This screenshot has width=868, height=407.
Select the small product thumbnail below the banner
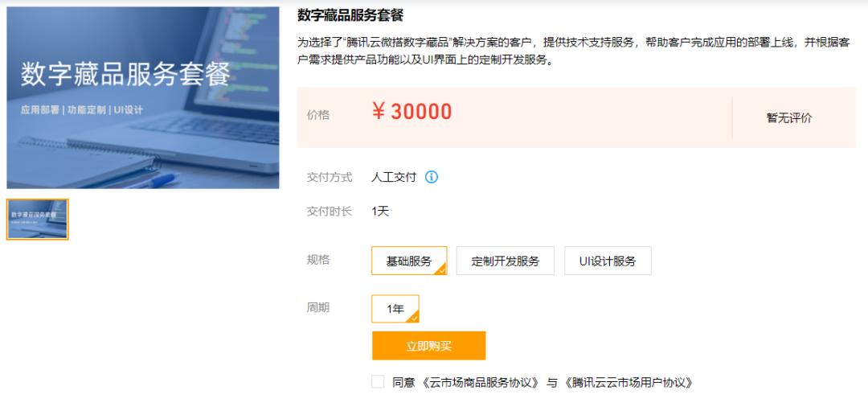(x=38, y=220)
